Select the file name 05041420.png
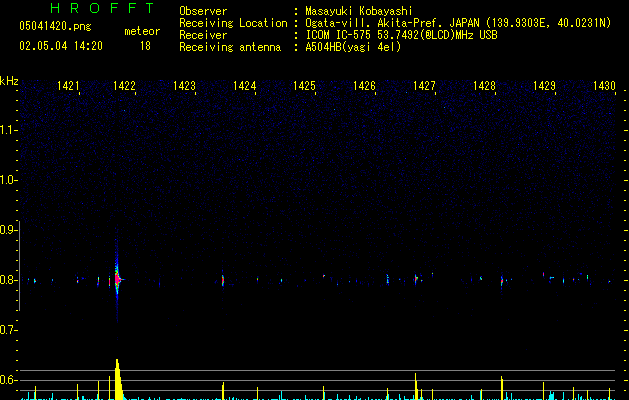The width and height of the screenshot is (629, 400). 55,26
